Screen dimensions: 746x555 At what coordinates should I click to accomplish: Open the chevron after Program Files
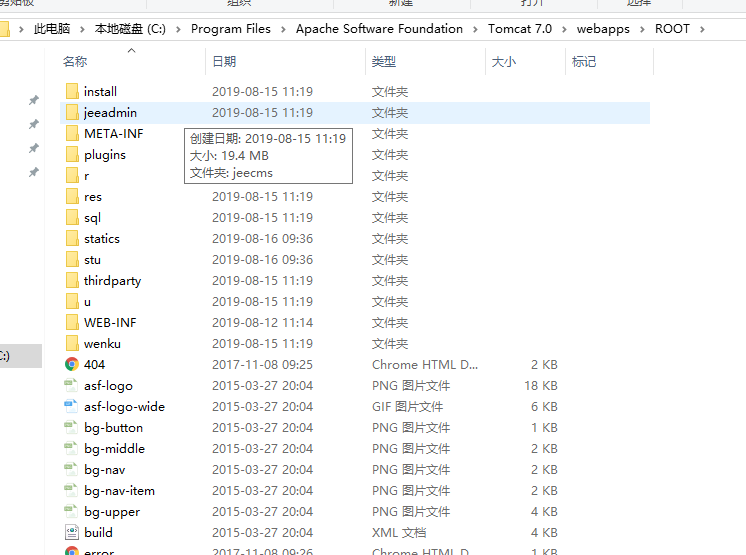click(x=284, y=29)
